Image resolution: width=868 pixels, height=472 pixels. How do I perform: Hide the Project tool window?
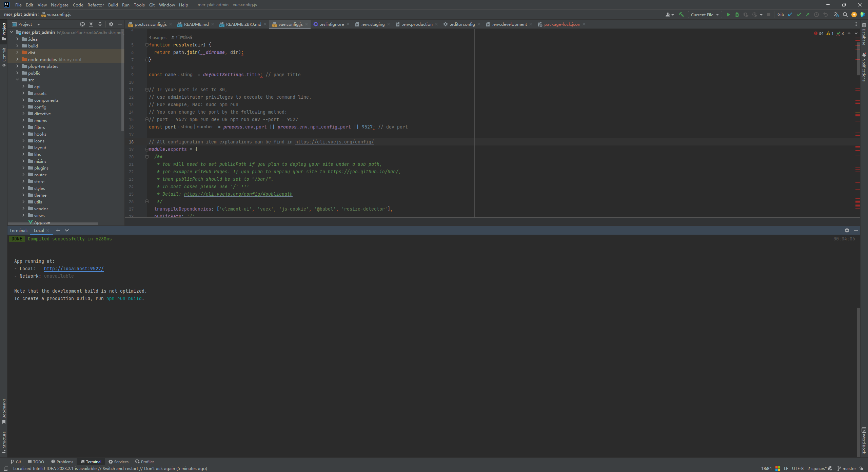pyautogui.click(x=120, y=24)
